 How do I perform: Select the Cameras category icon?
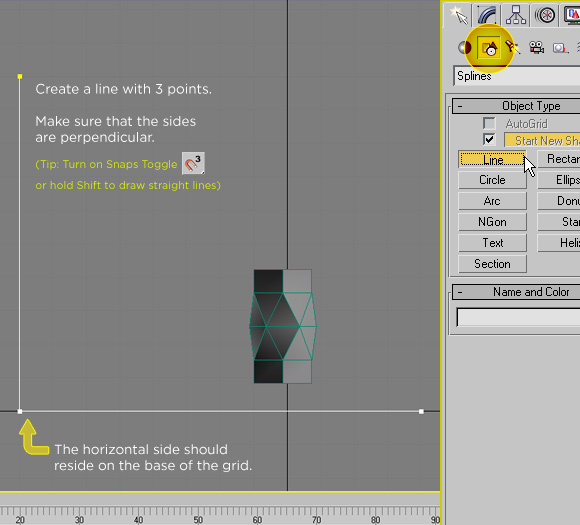click(536, 48)
